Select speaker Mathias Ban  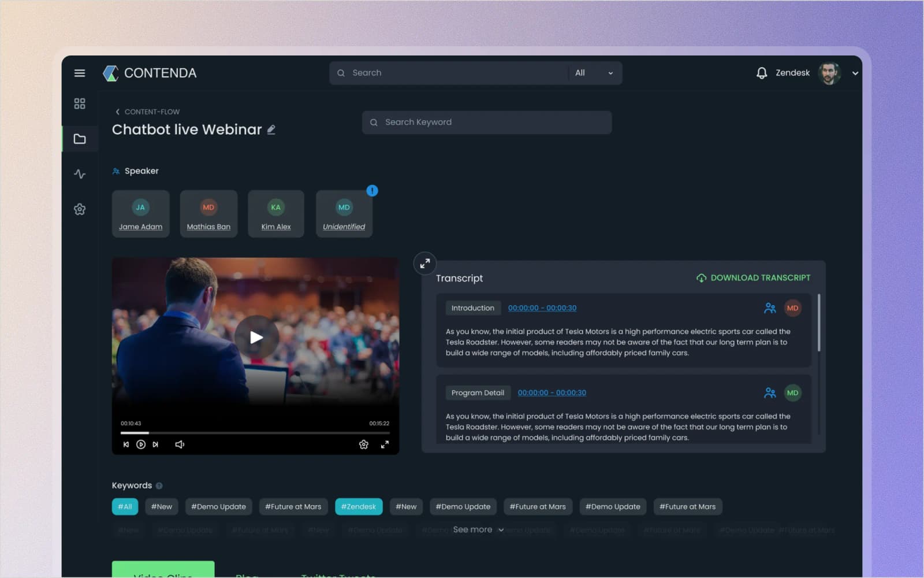tap(208, 214)
